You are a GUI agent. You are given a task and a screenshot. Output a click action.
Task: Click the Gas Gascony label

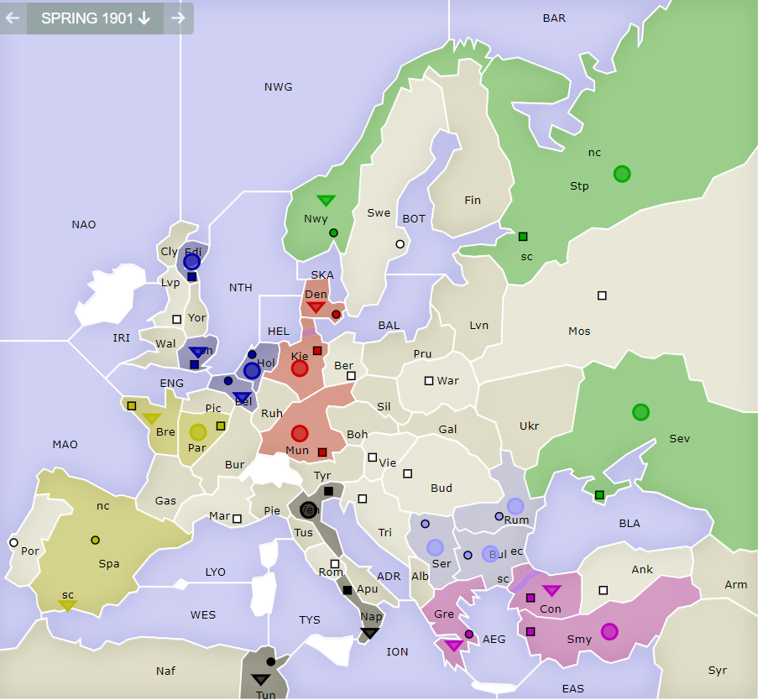pos(165,501)
